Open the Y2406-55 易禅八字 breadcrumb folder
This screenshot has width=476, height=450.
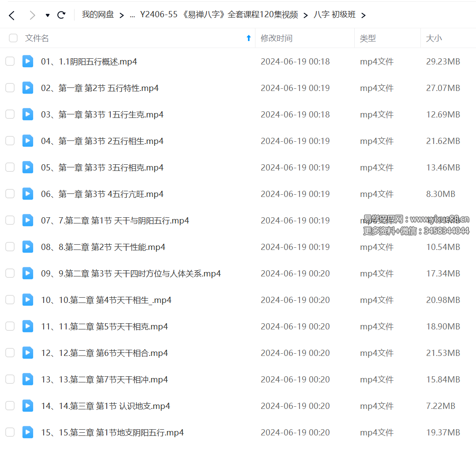pyautogui.click(x=221, y=15)
